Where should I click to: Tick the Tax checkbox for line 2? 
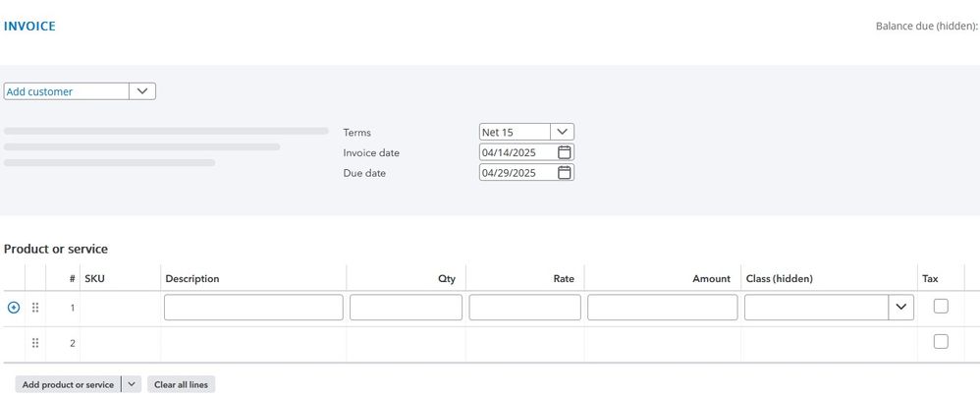(941, 342)
